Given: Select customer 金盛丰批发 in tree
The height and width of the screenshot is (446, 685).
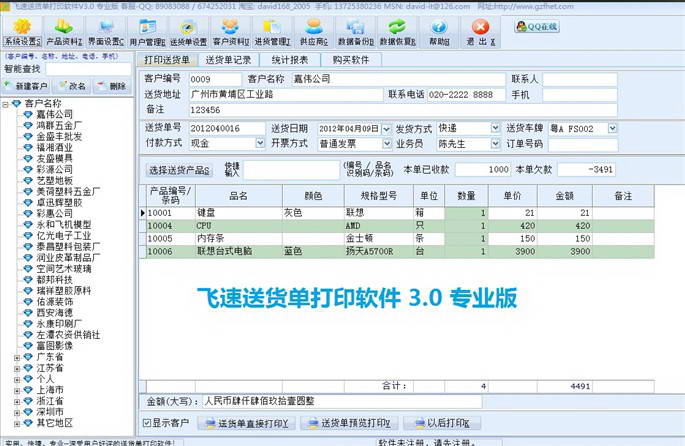Looking at the screenshot, I should point(59,136).
